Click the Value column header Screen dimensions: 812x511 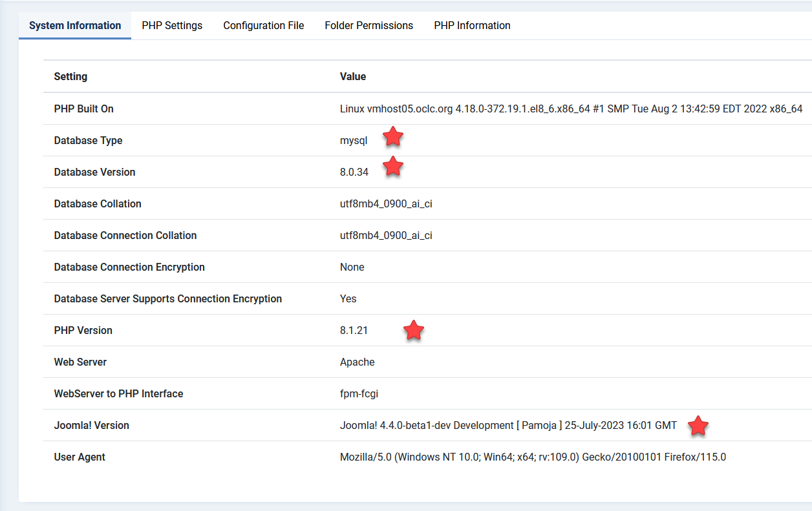tap(353, 76)
